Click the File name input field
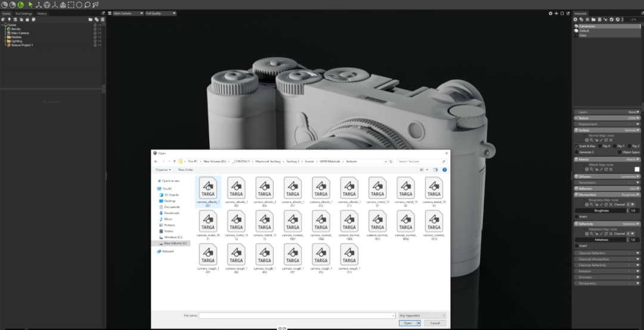The image size is (644, 330). (297, 316)
